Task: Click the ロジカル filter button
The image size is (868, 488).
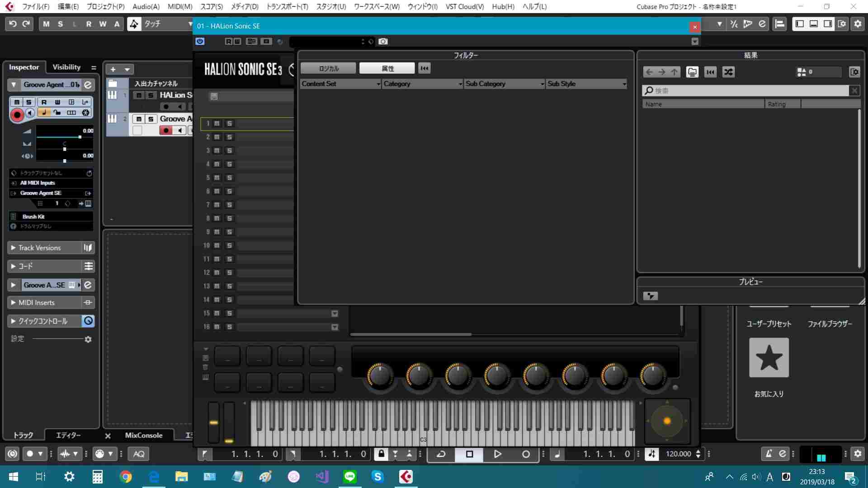Action: (329, 68)
